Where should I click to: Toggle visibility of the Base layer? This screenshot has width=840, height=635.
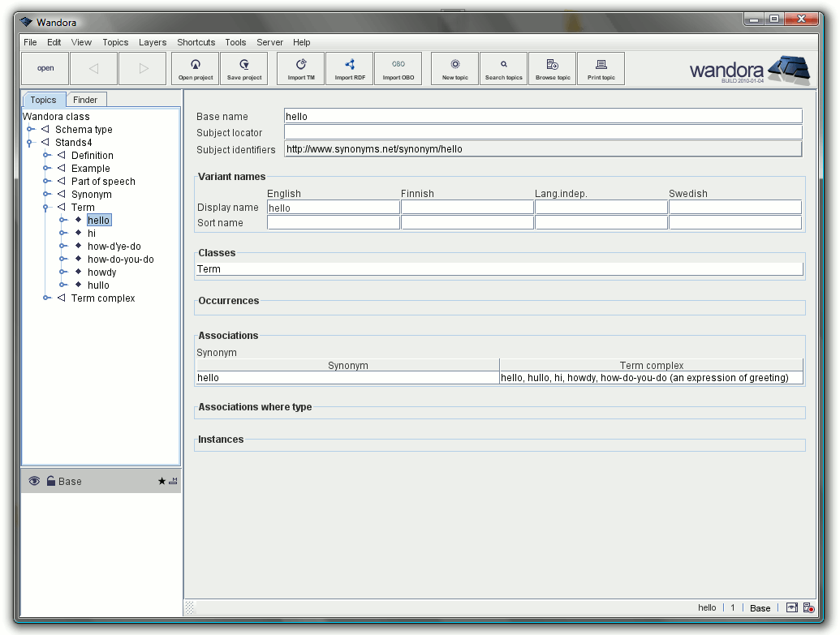click(x=34, y=481)
